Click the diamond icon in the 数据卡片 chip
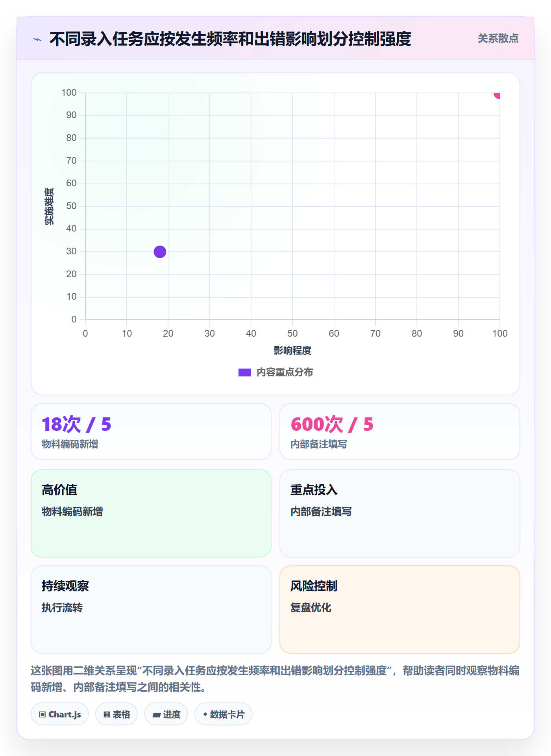Viewport: 551px width, 756px height. coord(205,714)
